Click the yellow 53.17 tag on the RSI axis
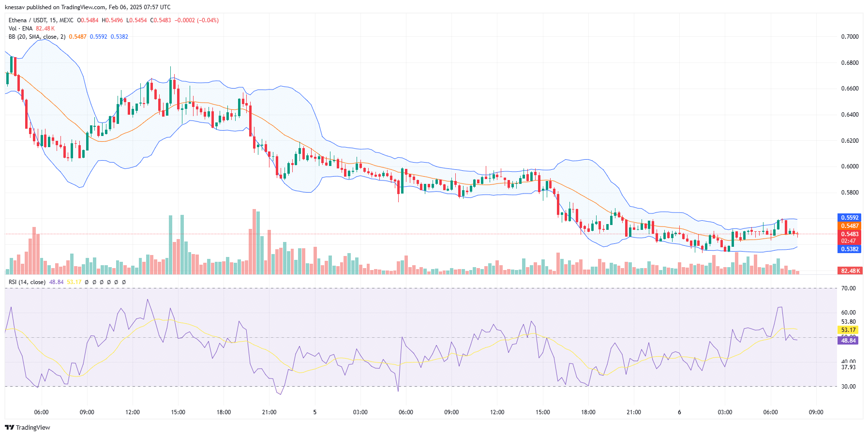 (x=848, y=330)
